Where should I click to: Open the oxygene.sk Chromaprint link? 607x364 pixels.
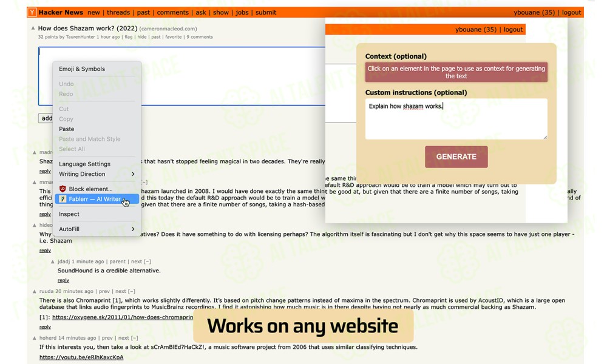pyautogui.click(x=123, y=317)
